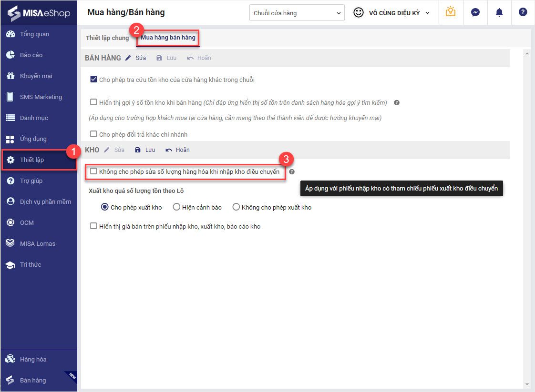Open the Chuỗi cửa hàng dropdown

[297, 12]
